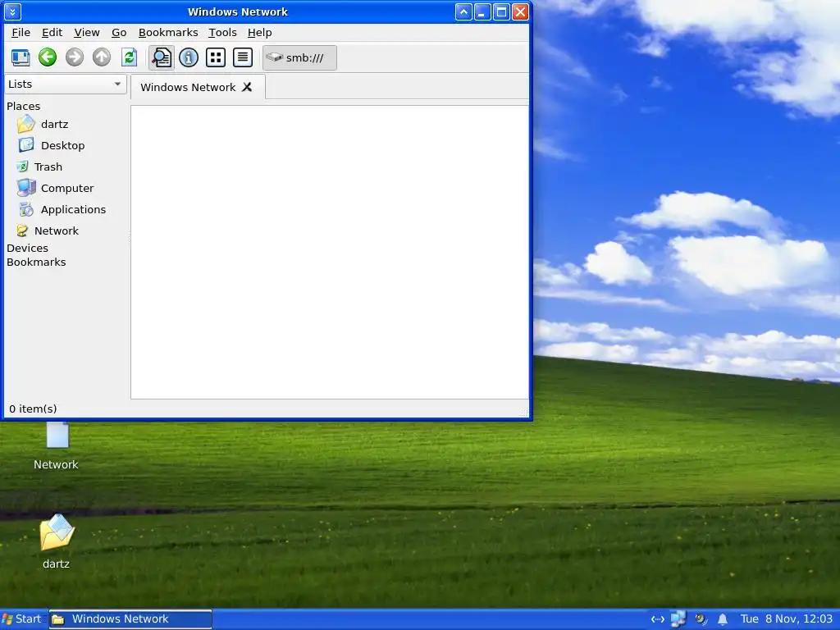Go up to the parent folder
Screen dimensions: 840x630
101,57
